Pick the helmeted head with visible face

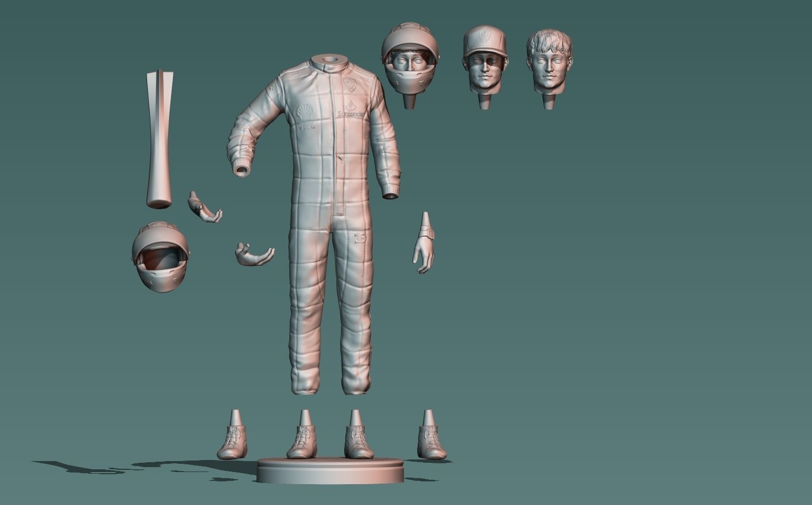click(x=410, y=65)
